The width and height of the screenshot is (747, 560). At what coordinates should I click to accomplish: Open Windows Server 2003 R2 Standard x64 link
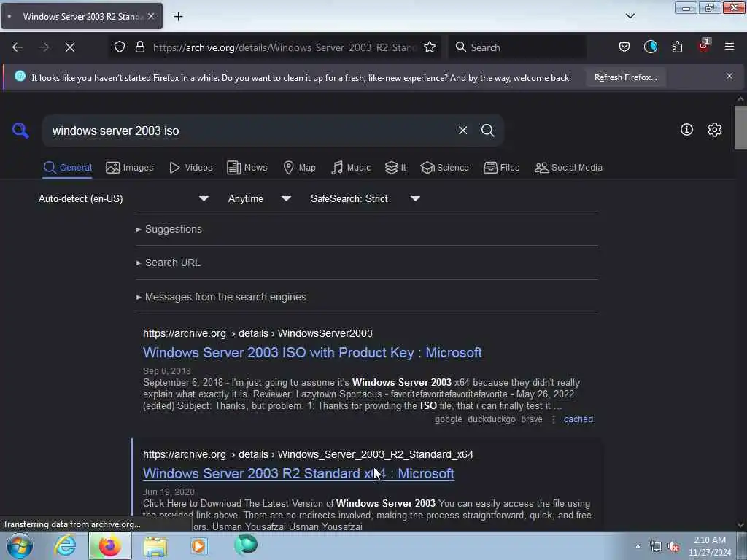pos(298,473)
